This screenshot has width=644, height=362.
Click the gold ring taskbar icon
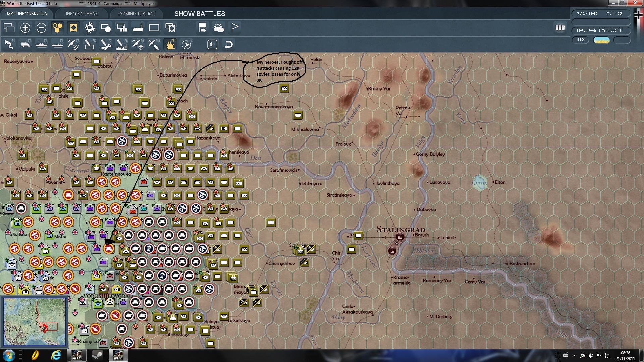(35, 355)
